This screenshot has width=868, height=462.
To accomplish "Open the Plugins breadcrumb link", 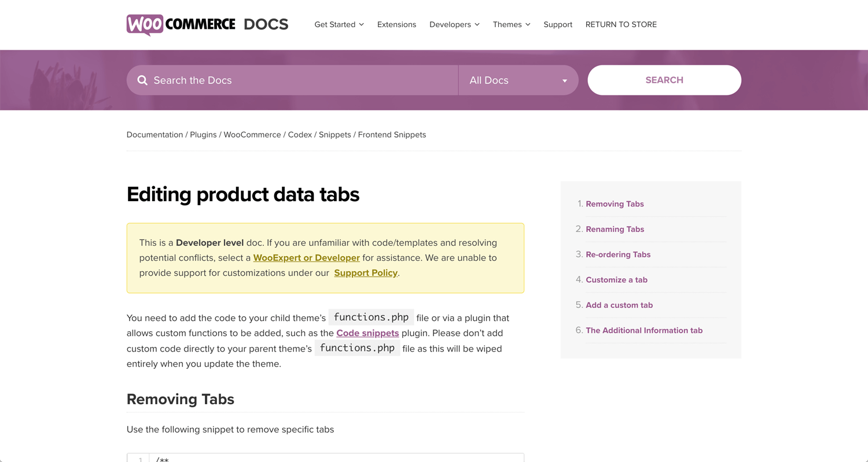I will [x=203, y=135].
